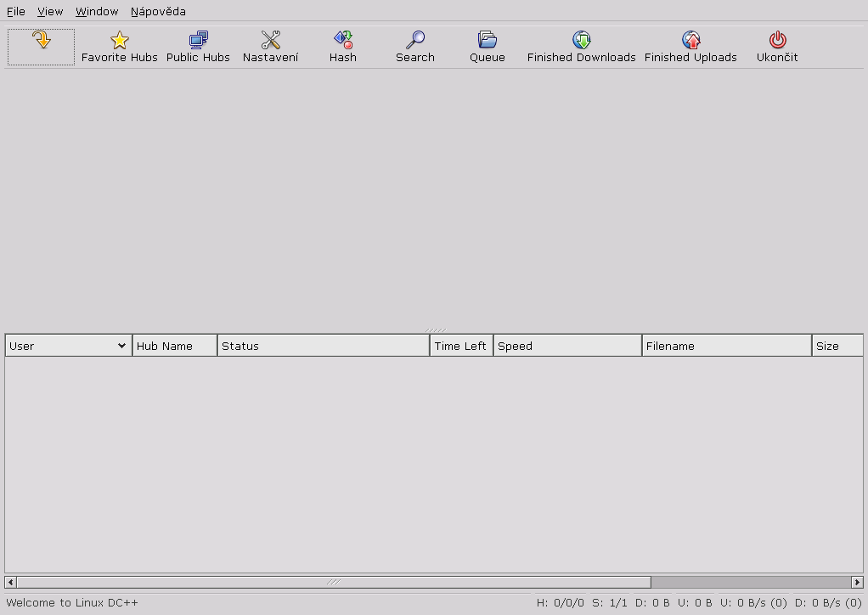Open Search with the magnifier icon
The height and width of the screenshot is (615, 868).
point(415,40)
